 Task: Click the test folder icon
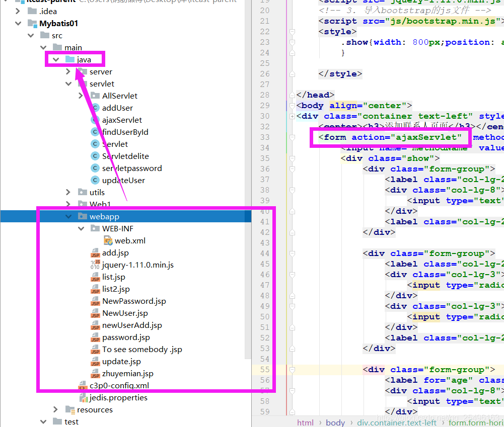tap(57, 421)
